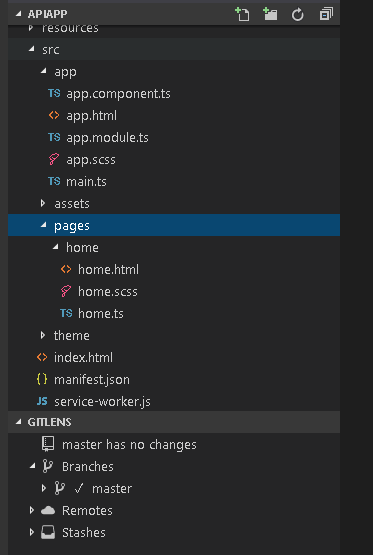The width and height of the screenshot is (373, 555).
Task: Expand the theme folder arrow
Action: coord(43,335)
